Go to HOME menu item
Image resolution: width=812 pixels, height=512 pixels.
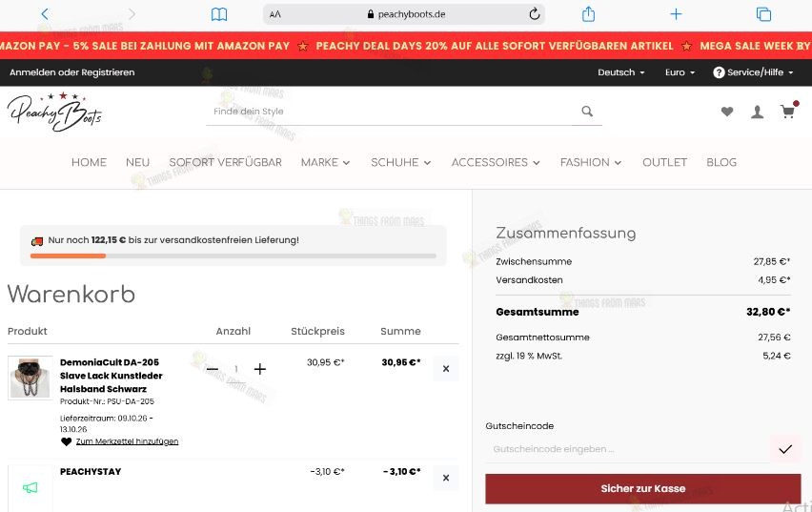click(x=89, y=162)
